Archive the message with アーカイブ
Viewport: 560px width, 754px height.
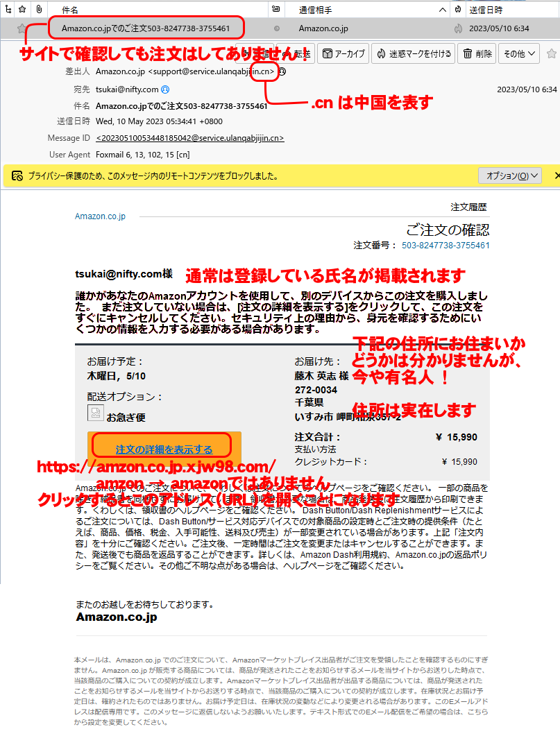(x=343, y=53)
